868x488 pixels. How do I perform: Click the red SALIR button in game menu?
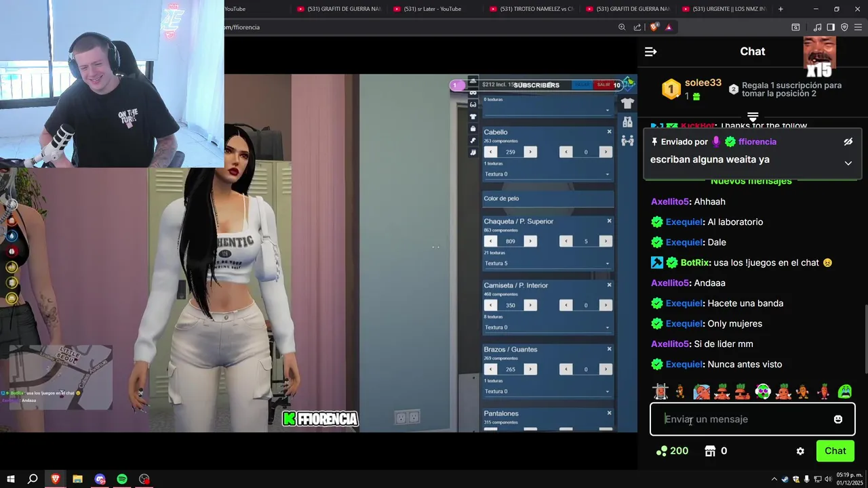tap(603, 85)
